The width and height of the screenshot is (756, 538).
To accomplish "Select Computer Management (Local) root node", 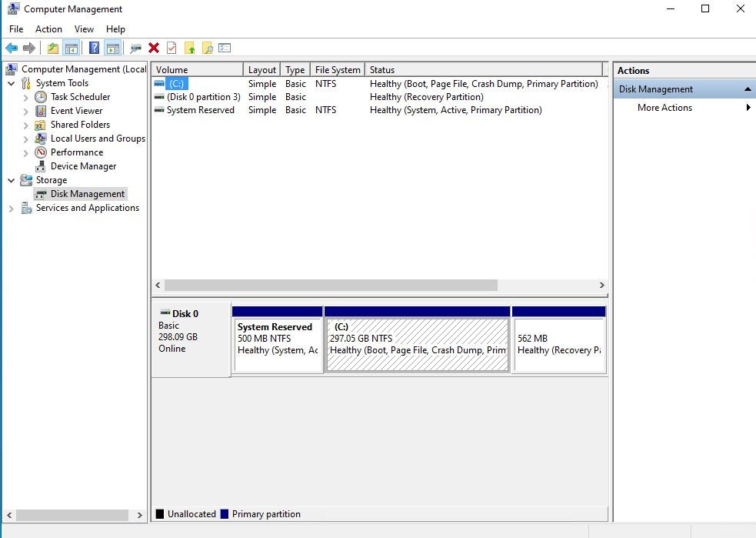I will [83, 69].
